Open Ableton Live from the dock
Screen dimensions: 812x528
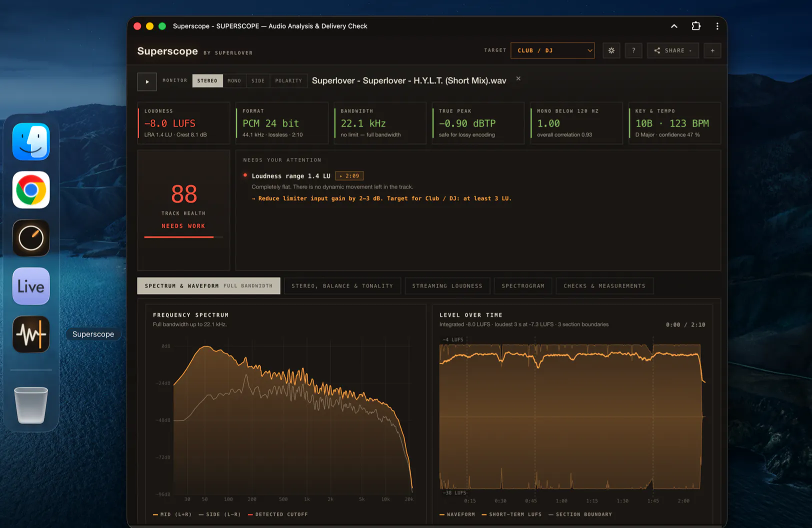[x=31, y=286]
